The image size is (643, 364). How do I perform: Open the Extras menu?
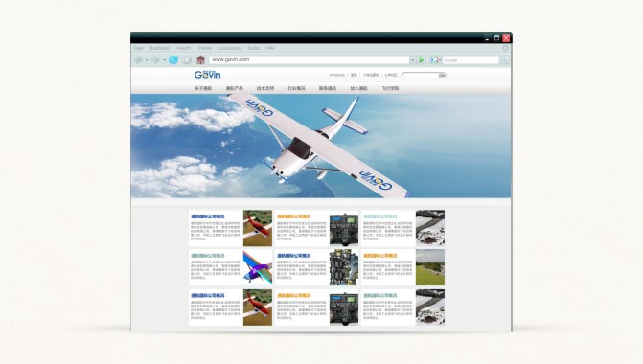(x=254, y=48)
